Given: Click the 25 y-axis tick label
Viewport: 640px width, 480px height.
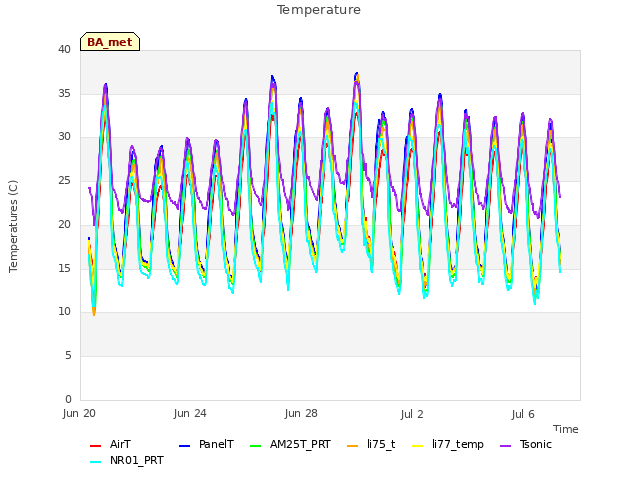Looking at the screenshot, I should click(x=64, y=180).
